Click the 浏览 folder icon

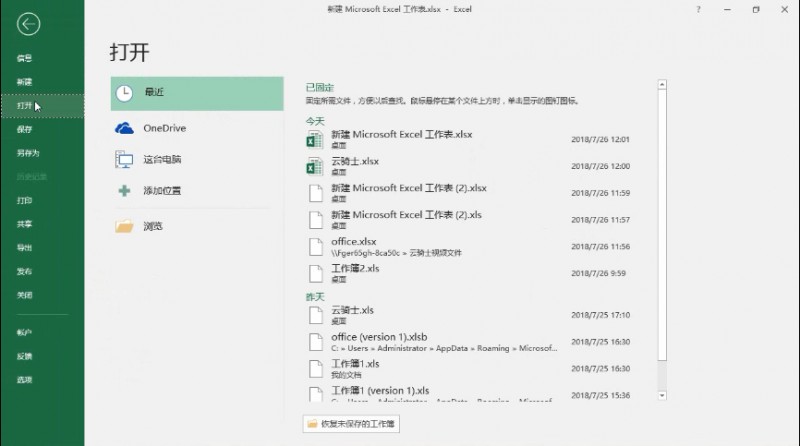click(x=124, y=226)
